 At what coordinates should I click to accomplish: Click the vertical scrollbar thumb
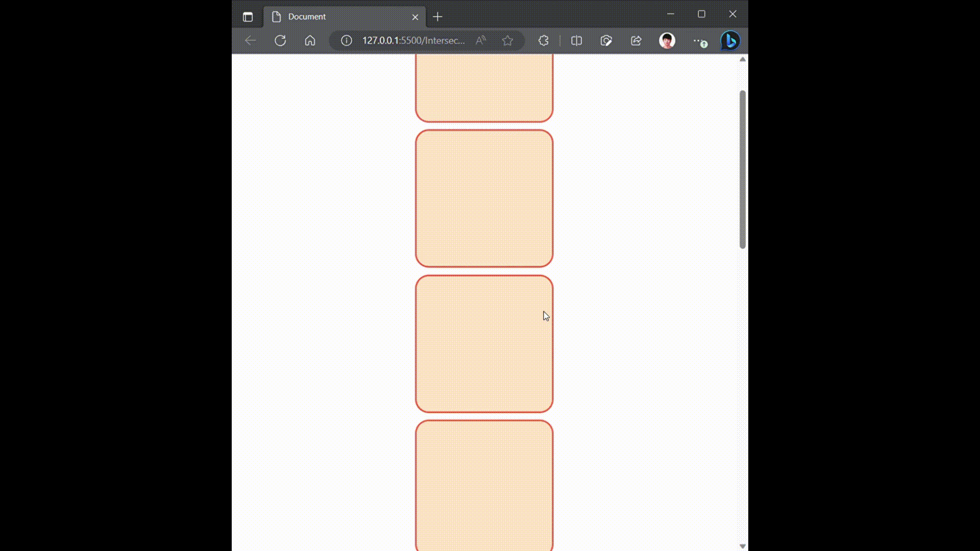tap(743, 169)
